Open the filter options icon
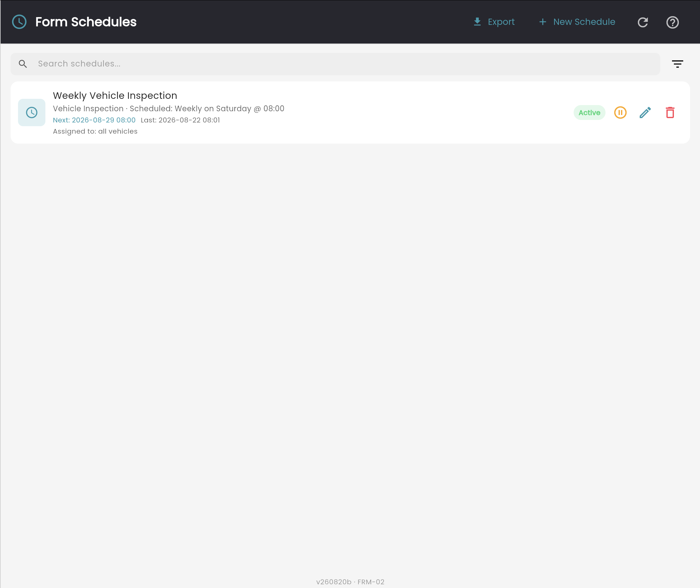 tap(677, 64)
